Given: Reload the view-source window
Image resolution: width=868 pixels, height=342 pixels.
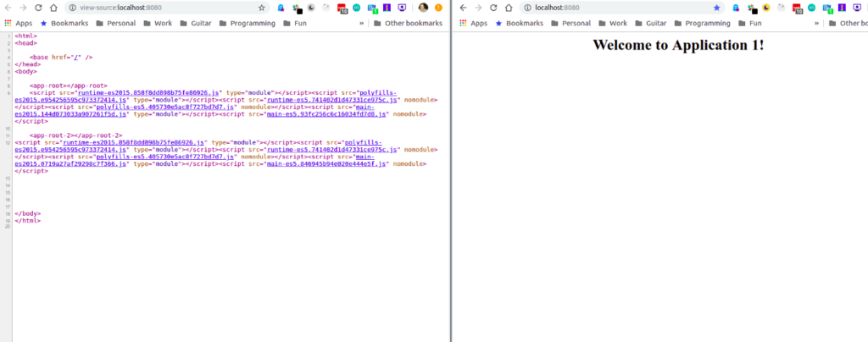Looking at the screenshot, I should (38, 8).
